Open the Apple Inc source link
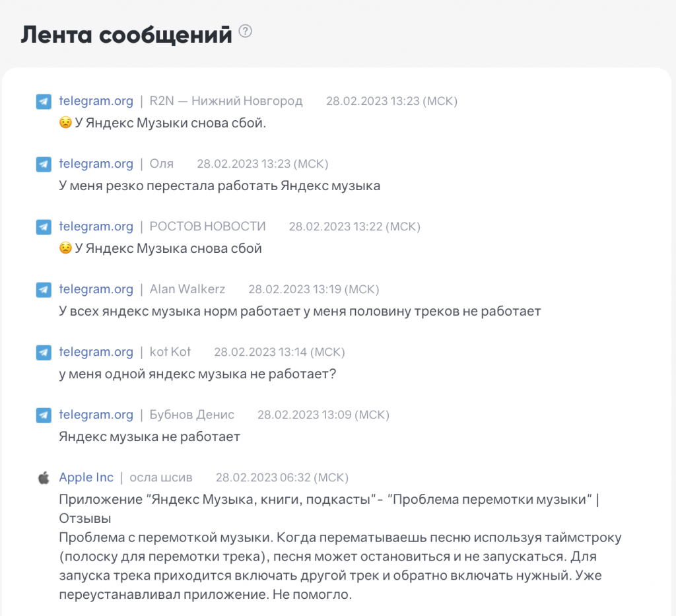676x616 pixels. [86, 477]
